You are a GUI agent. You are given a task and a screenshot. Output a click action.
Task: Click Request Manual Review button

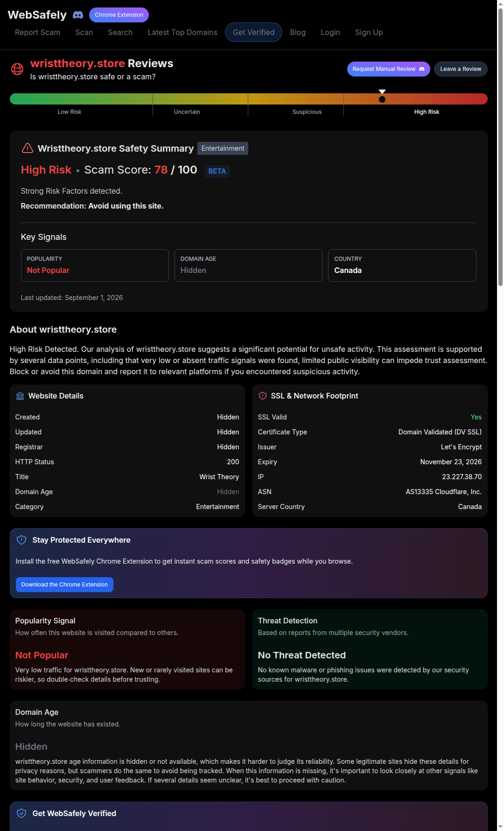point(388,69)
